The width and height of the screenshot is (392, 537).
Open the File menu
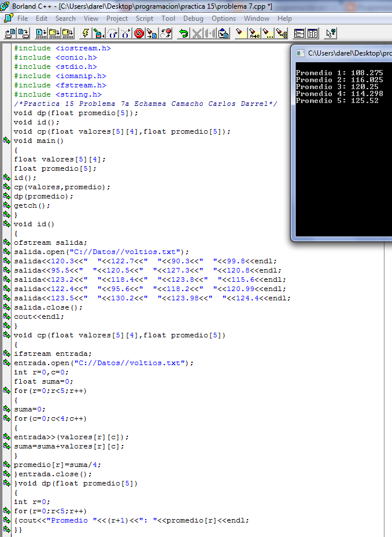[x=23, y=19]
